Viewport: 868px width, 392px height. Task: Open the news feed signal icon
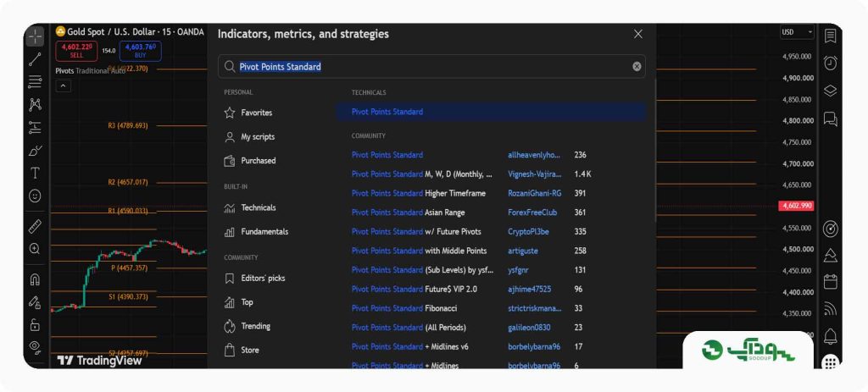831,309
